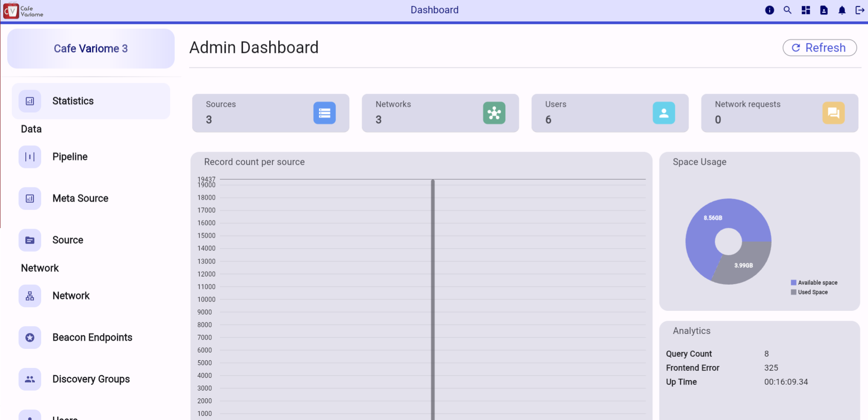Click the Users card person icon
This screenshot has height=420, width=868.
click(664, 113)
